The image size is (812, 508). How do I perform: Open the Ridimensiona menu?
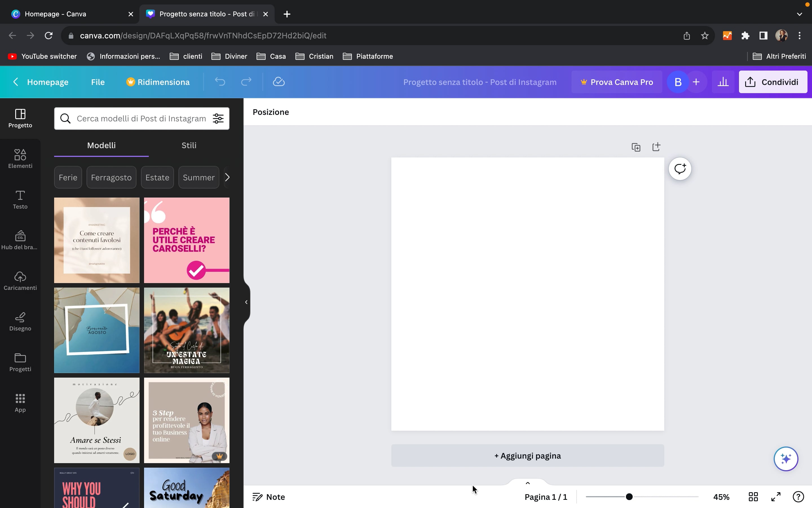[158, 82]
